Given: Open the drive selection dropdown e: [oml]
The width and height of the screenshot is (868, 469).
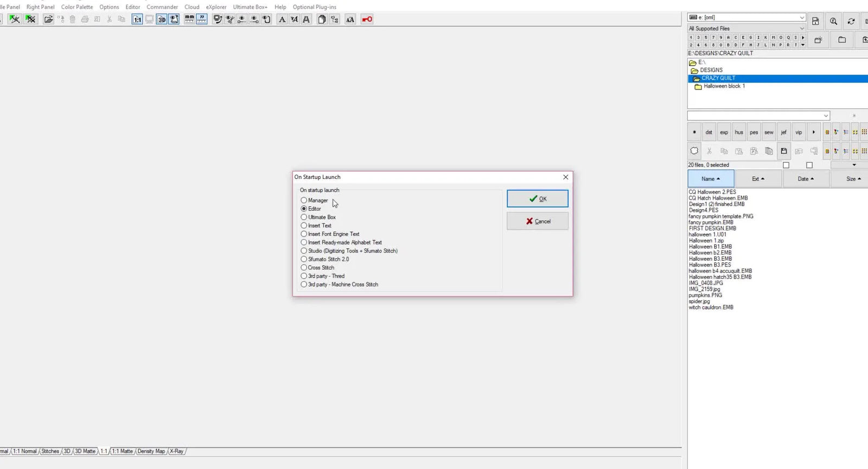Looking at the screenshot, I should [x=746, y=17].
